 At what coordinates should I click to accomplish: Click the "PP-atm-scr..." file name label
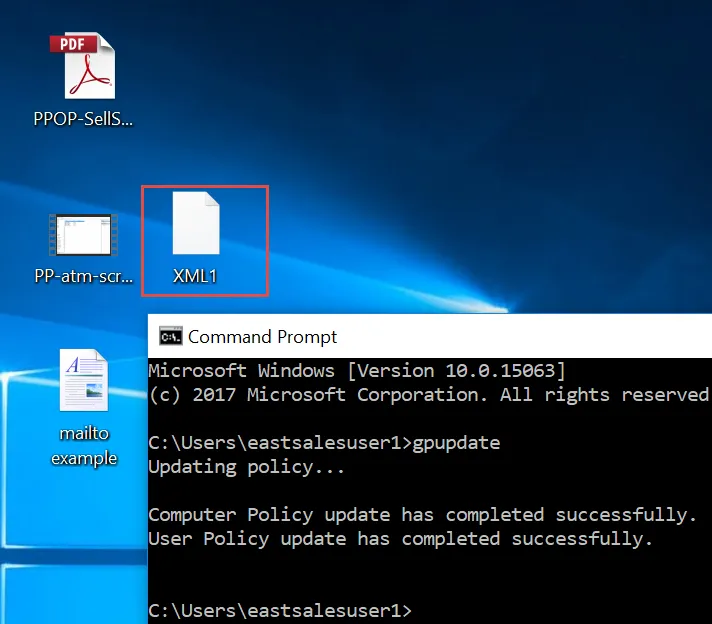click(84, 276)
